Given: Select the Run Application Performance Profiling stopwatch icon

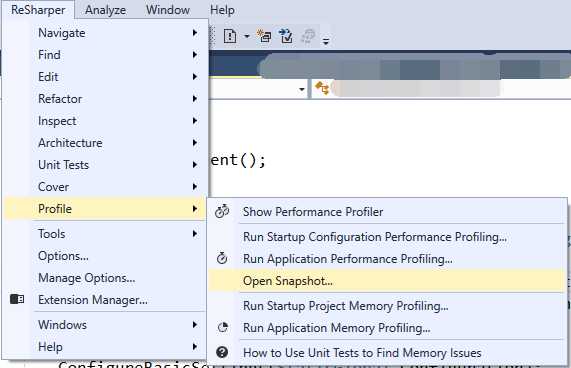Looking at the screenshot, I should click(x=222, y=258).
